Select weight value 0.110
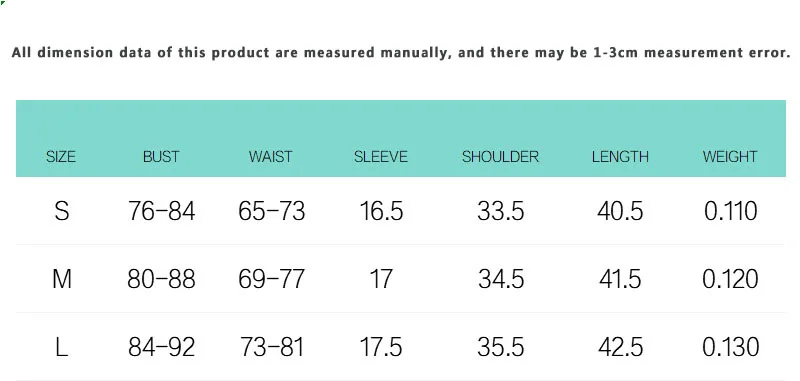Viewport: 800px width, 381px height. pyautogui.click(x=731, y=211)
